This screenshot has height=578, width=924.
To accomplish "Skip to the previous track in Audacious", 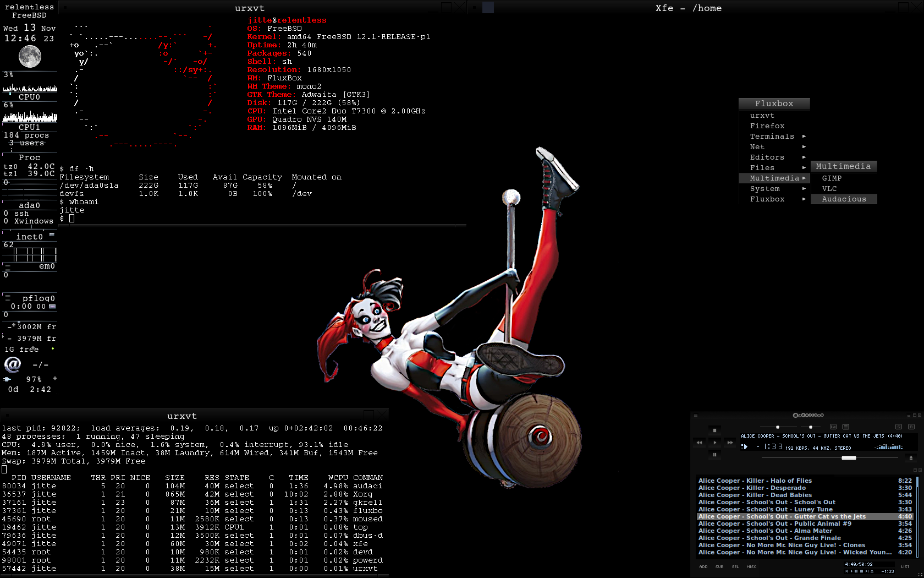I will (x=700, y=443).
